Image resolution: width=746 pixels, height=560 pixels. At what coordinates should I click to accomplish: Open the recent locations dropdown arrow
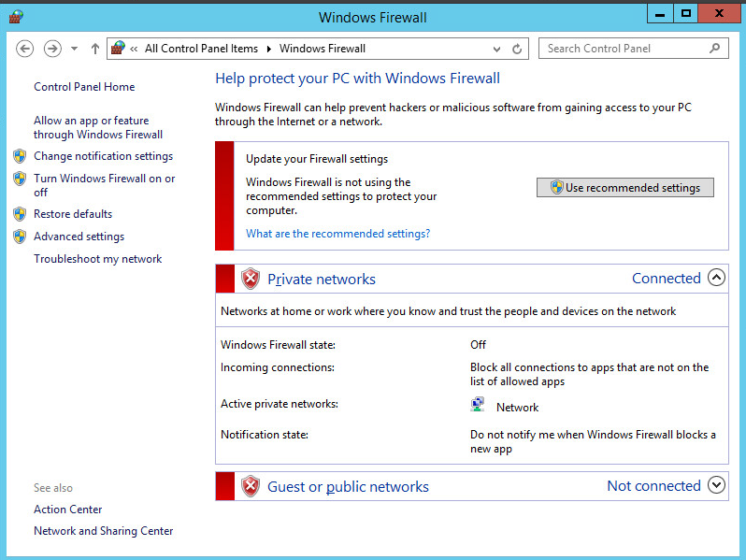[74, 49]
